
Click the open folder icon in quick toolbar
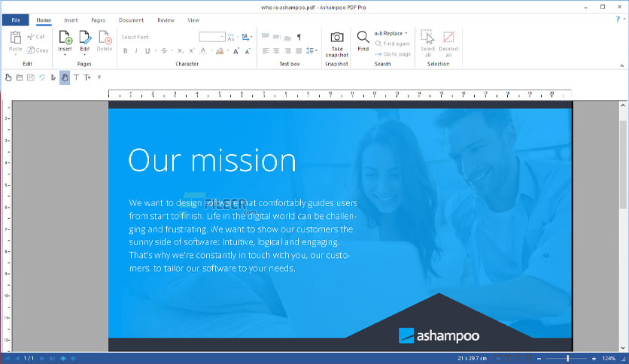tap(20, 77)
